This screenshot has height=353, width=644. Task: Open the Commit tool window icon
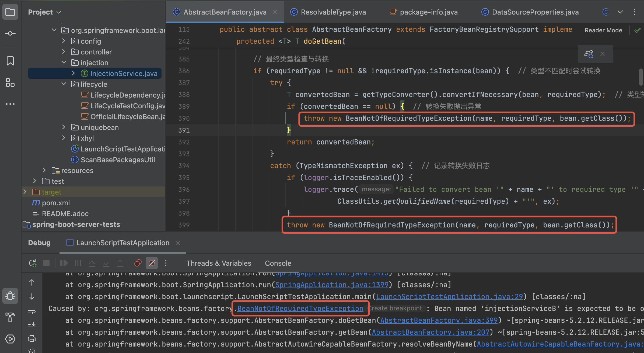click(x=10, y=33)
